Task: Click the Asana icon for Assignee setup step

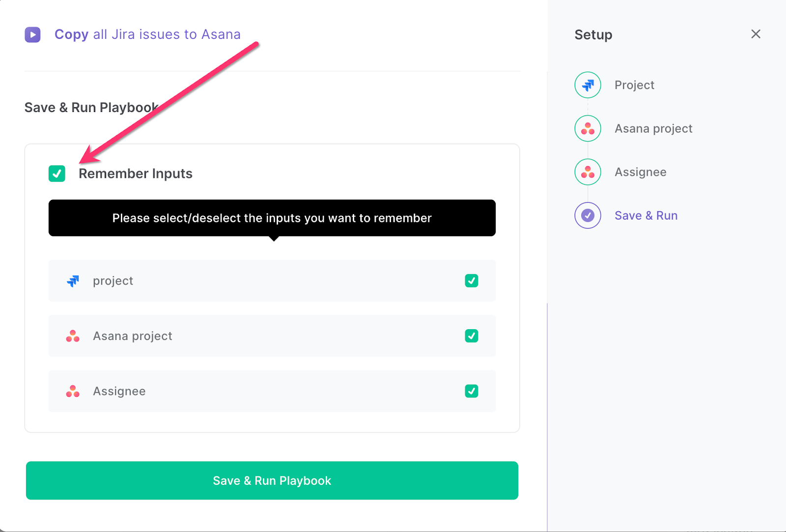Action: [588, 172]
